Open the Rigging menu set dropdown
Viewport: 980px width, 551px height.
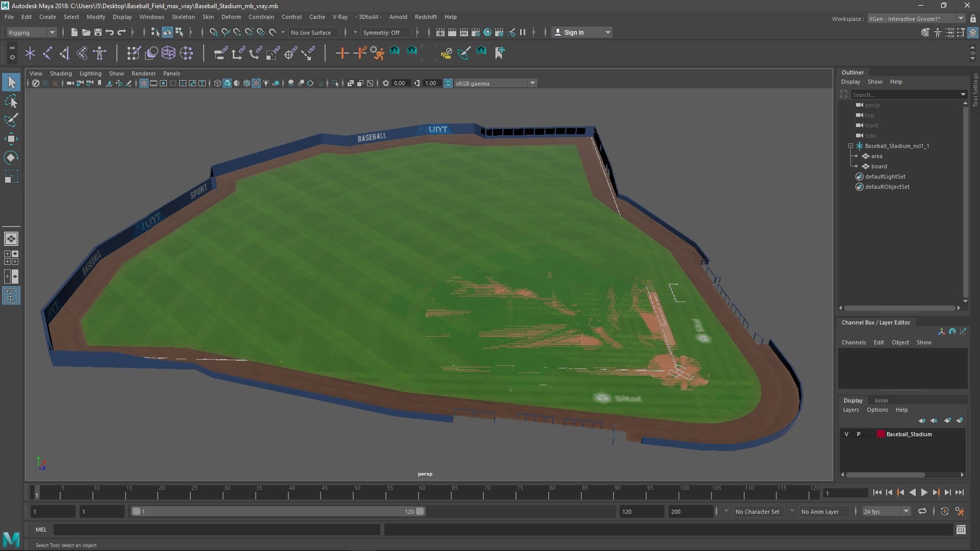pyautogui.click(x=32, y=32)
